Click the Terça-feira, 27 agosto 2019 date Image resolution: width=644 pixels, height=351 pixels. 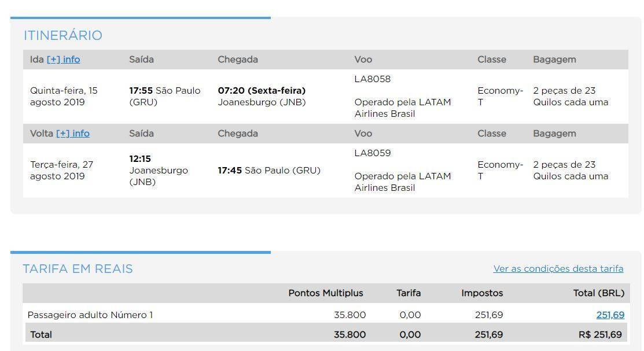(x=61, y=171)
